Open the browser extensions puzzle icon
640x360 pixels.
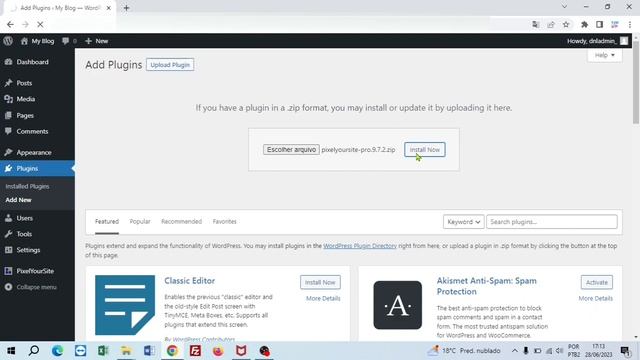584,24
